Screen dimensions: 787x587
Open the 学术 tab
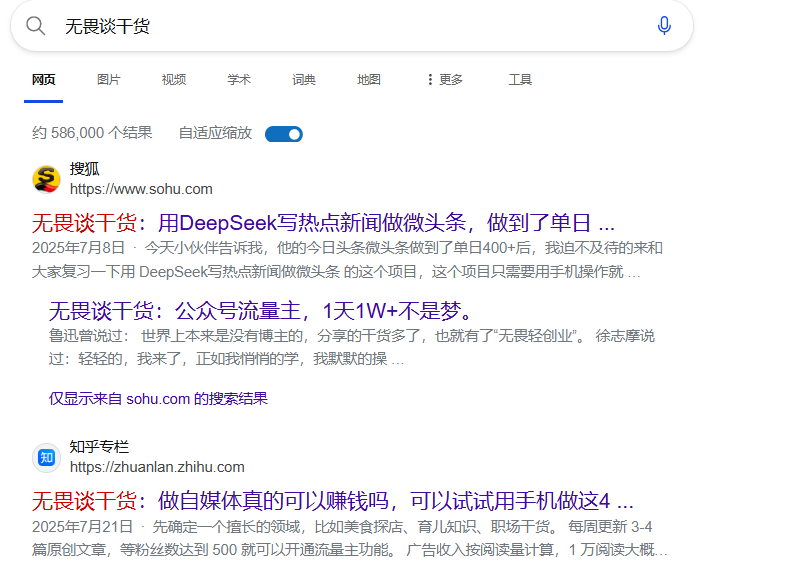pos(239,79)
